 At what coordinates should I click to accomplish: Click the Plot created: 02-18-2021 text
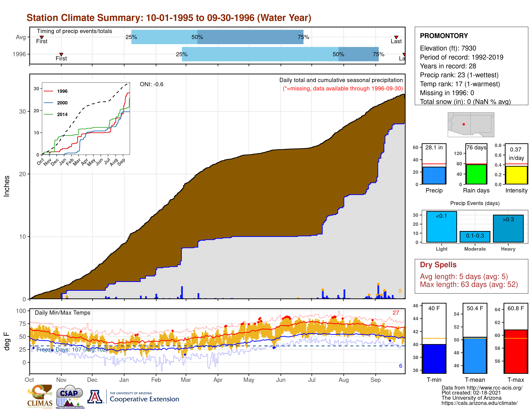tap(471, 393)
